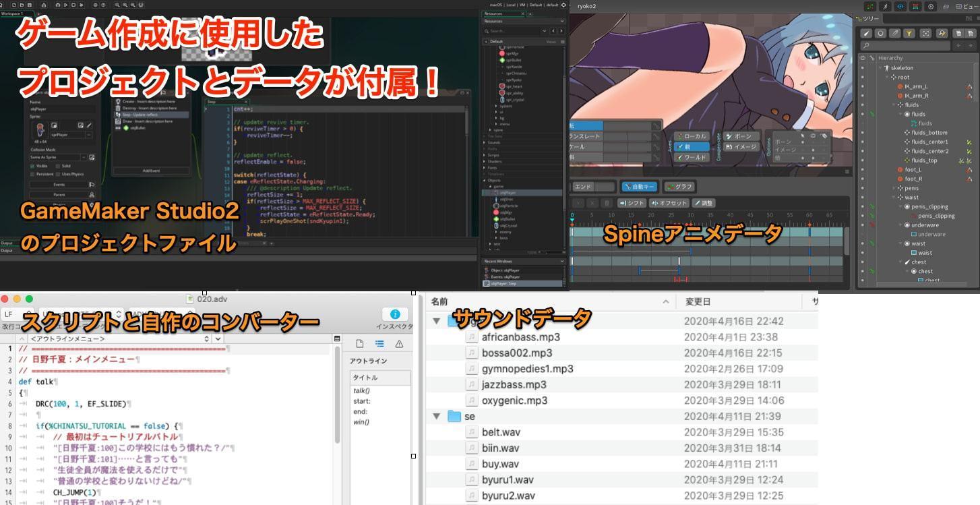The height and width of the screenshot is (505, 980).
Task: Click the circle filter icon in Spine tree
Action: click(x=880, y=33)
